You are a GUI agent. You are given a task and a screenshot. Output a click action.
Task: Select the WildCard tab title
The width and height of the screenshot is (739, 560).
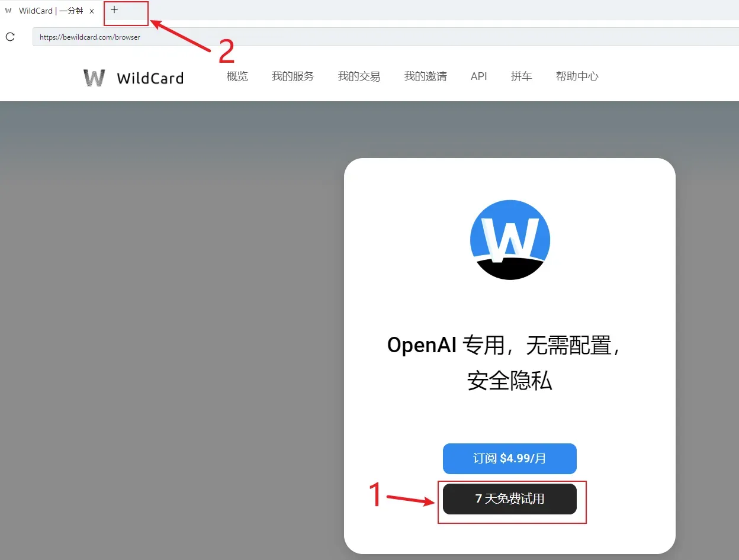click(51, 11)
